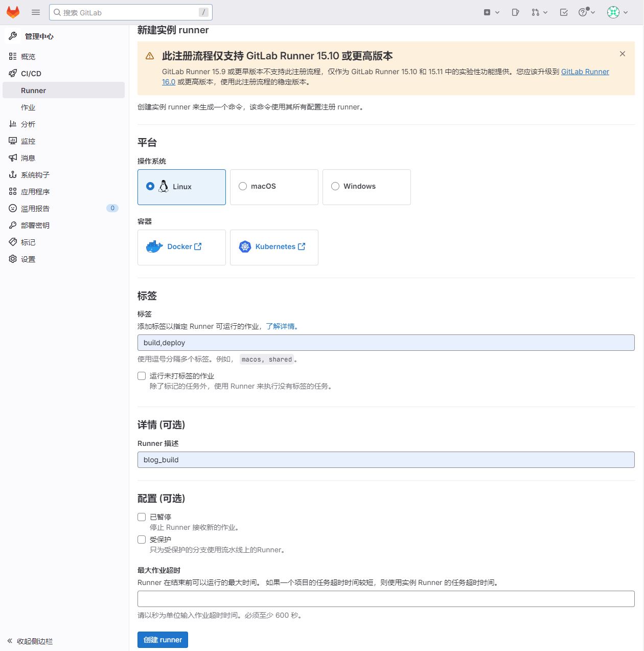Image resolution: width=644 pixels, height=651 pixels.
Task: Toggle the hamburger sidebar menu icon
Action: coord(36,12)
